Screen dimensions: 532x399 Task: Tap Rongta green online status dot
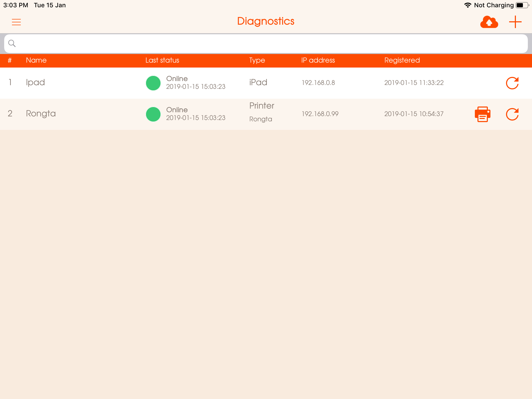[153, 114]
